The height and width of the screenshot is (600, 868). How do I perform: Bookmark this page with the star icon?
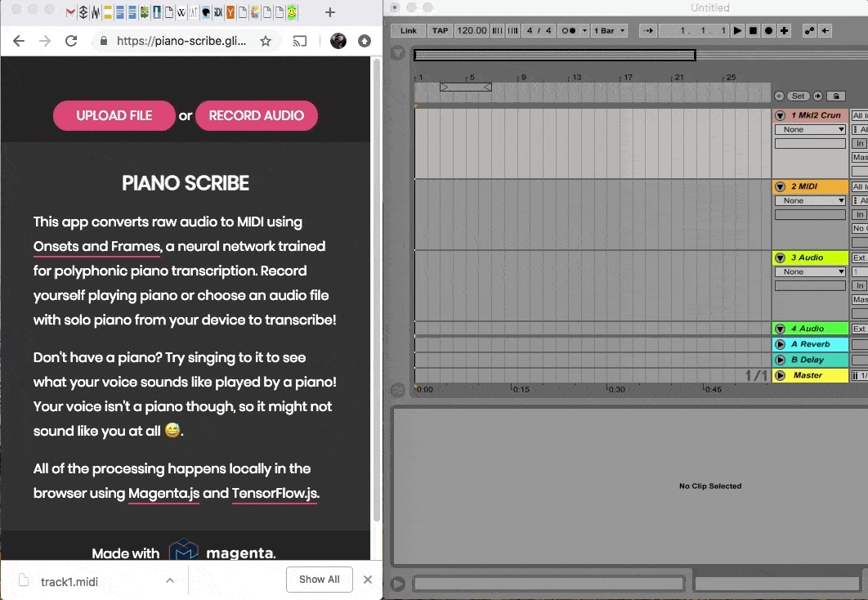pyautogui.click(x=266, y=41)
